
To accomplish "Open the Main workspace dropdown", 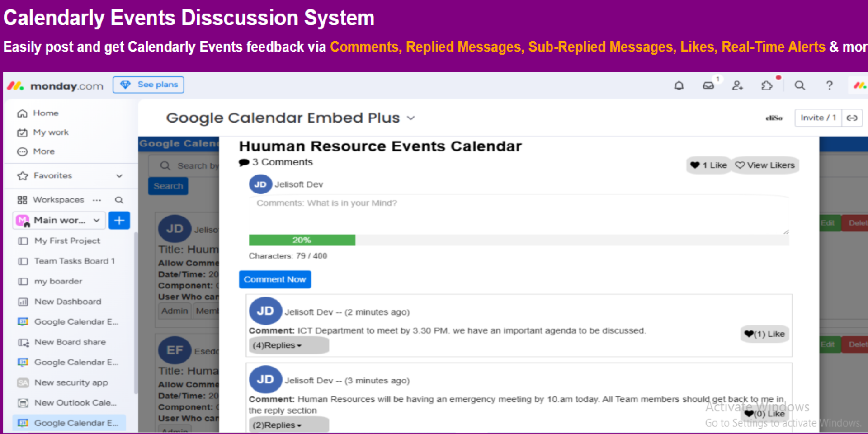I will pyautogui.click(x=59, y=220).
